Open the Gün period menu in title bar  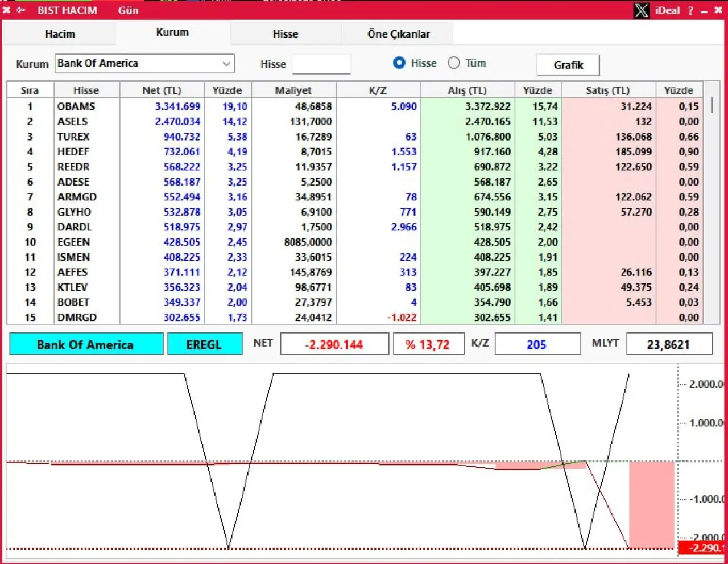coord(129,10)
